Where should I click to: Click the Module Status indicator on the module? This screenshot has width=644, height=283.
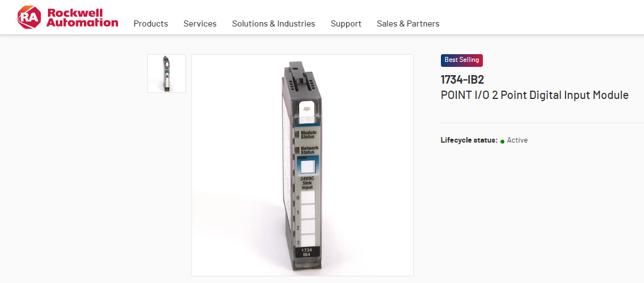click(297, 134)
